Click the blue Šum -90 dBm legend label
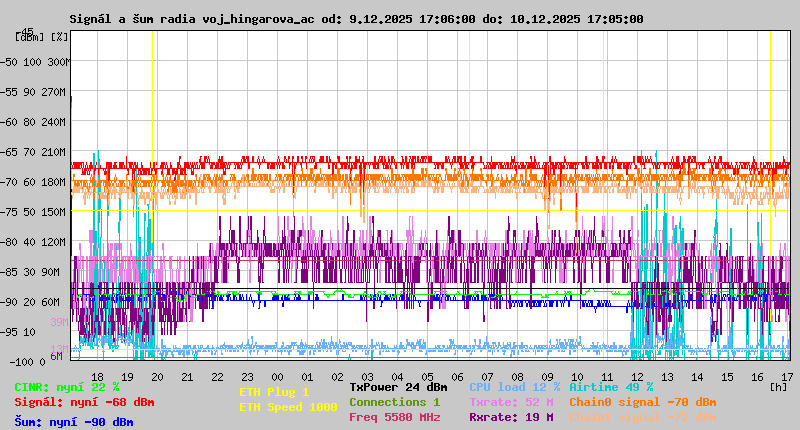800x430 pixels. click(74, 422)
